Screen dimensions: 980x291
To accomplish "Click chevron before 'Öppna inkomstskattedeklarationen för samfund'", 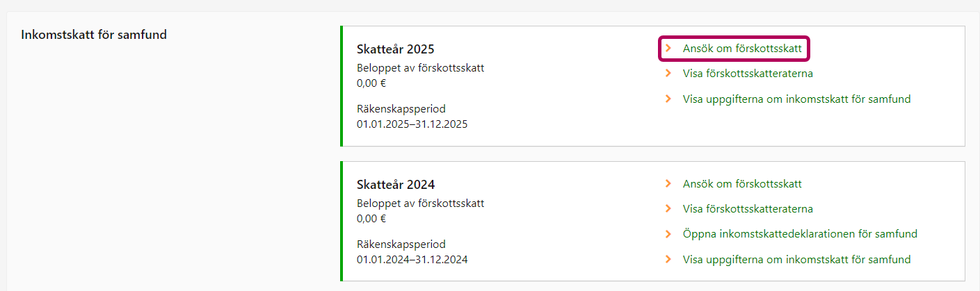I will point(668,234).
